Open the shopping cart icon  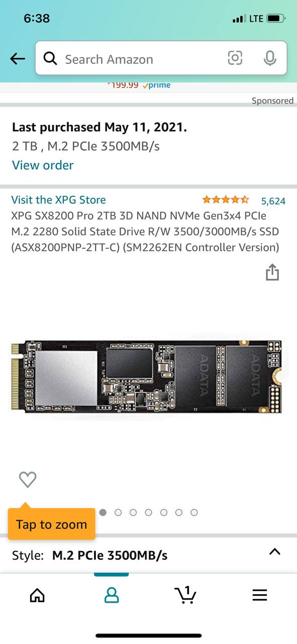185,595
